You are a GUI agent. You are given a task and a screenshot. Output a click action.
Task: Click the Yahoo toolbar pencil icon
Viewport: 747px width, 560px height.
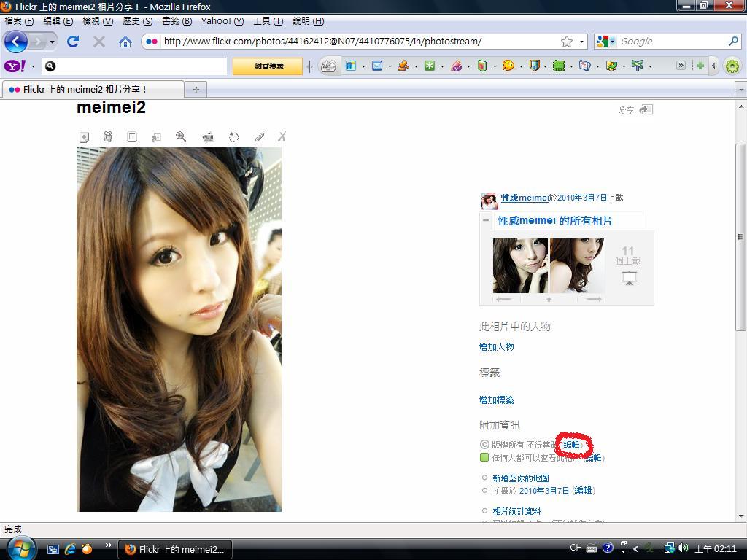tap(328, 66)
